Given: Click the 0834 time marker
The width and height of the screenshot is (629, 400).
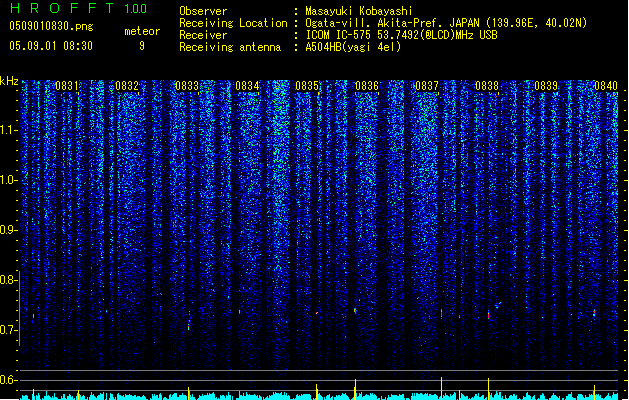Looking at the screenshot, I should (x=247, y=86).
